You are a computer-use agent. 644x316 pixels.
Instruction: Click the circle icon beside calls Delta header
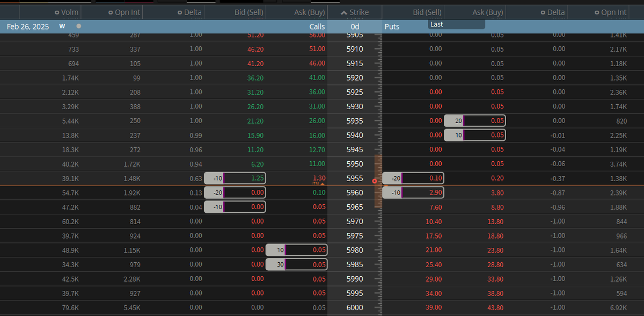coord(179,12)
